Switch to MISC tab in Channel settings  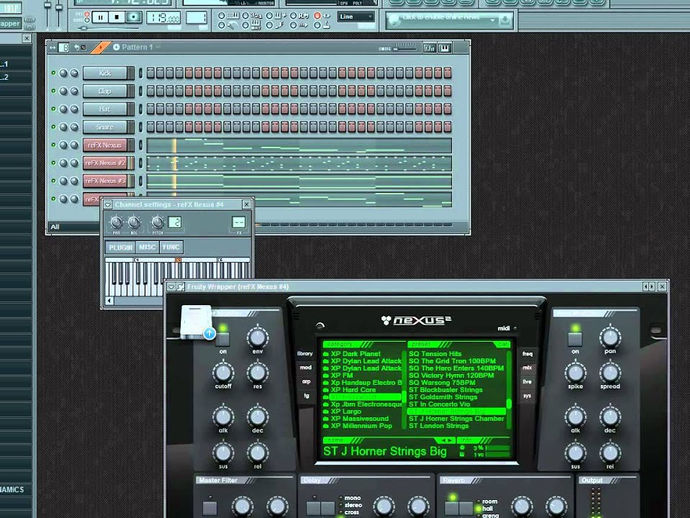click(x=147, y=247)
